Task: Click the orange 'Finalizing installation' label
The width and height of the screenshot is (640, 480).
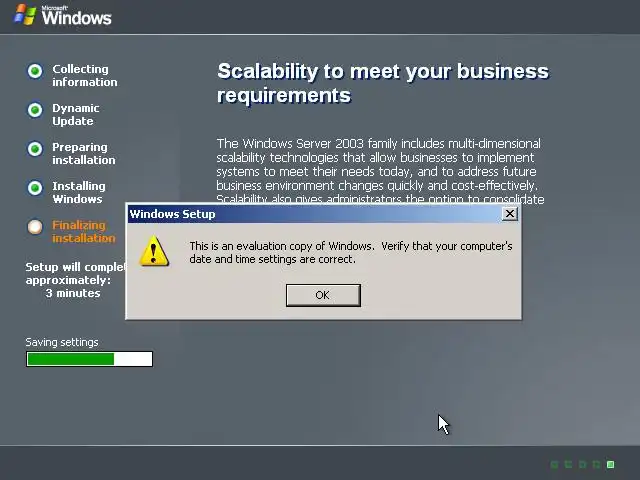Action: coord(84,231)
